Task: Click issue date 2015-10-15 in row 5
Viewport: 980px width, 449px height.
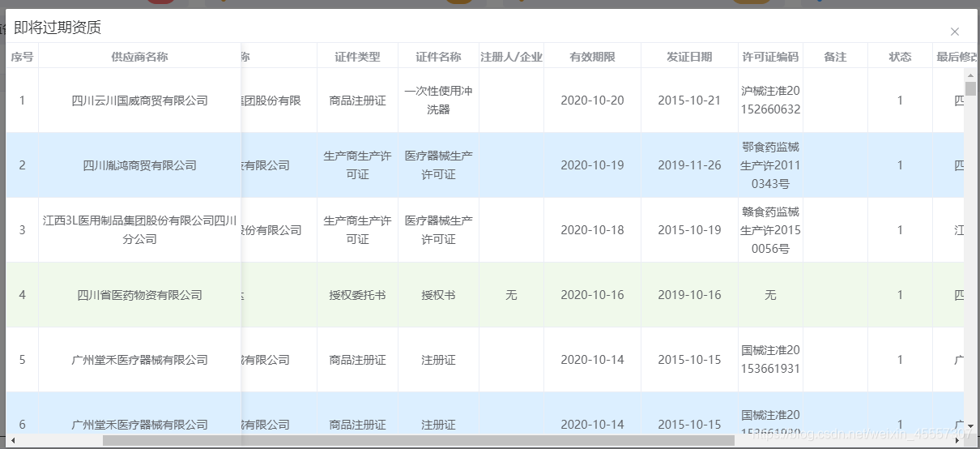Action: coord(689,360)
